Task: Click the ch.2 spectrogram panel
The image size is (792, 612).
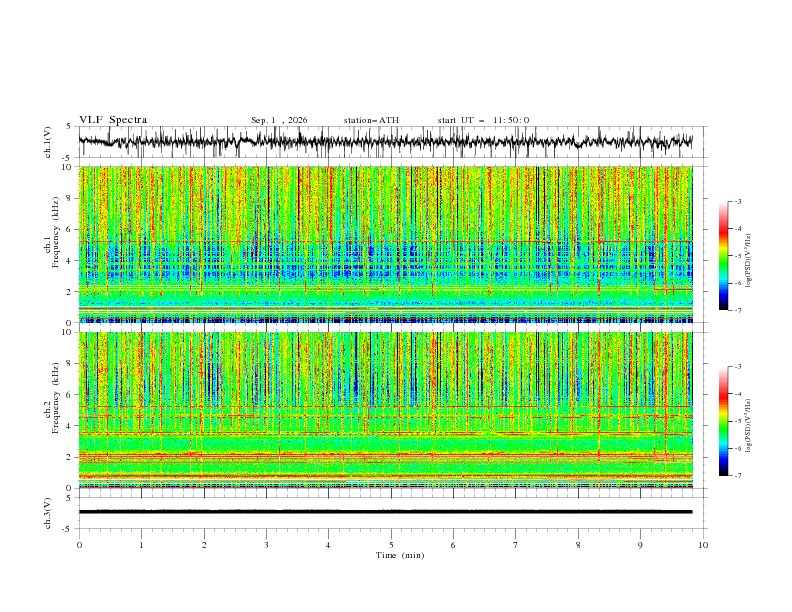Action: point(385,410)
